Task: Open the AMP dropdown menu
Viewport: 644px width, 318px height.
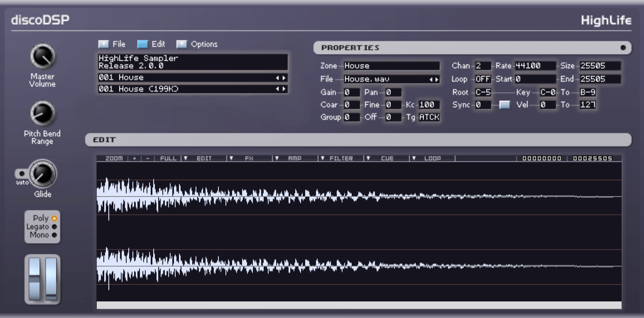Action: pyautogui.click(x=295, y=158)
